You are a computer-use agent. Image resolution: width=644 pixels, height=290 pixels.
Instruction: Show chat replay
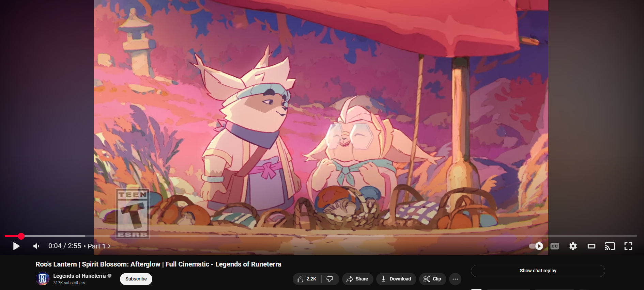click(x=538, y=271)
